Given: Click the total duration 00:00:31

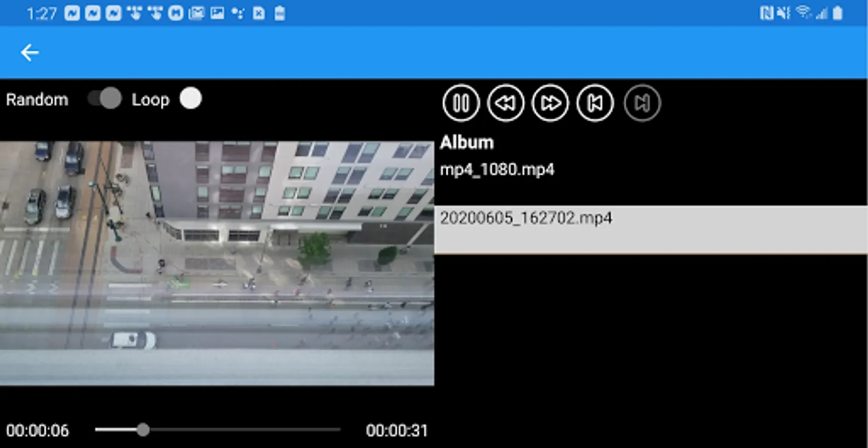Looking at the screenshot, I should click(397, 431).
